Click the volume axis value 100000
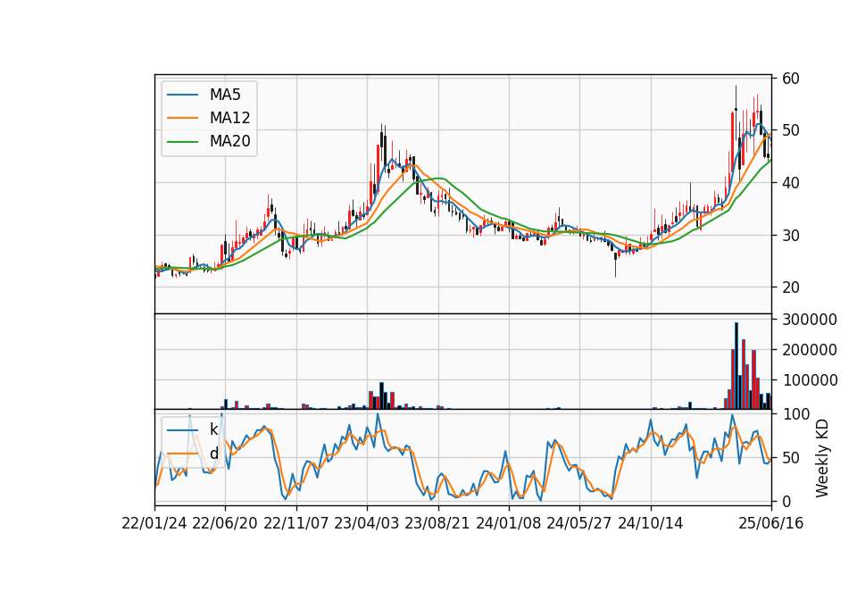This screenshot has width=857, height=616. (x=810, y=380)
